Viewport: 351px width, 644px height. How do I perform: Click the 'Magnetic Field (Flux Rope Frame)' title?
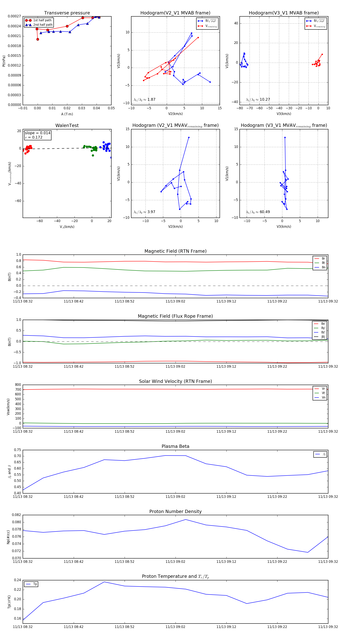(175, 316)
